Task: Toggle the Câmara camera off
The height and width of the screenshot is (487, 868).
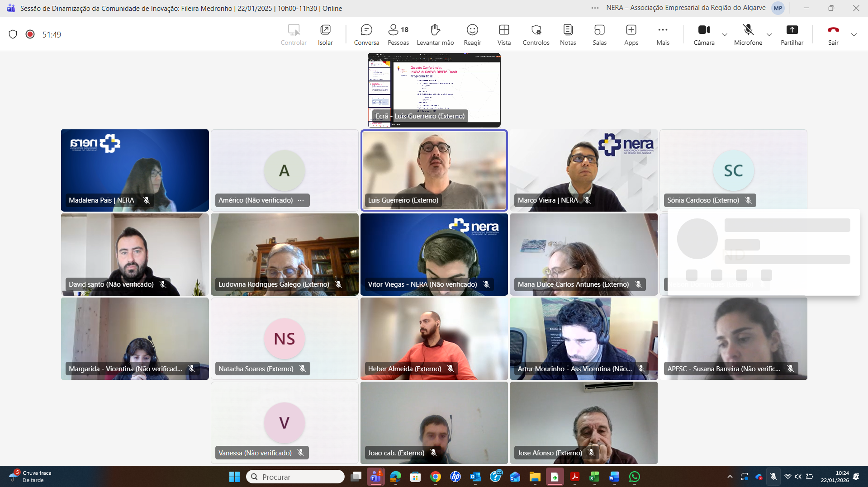Action: point(704,35)
